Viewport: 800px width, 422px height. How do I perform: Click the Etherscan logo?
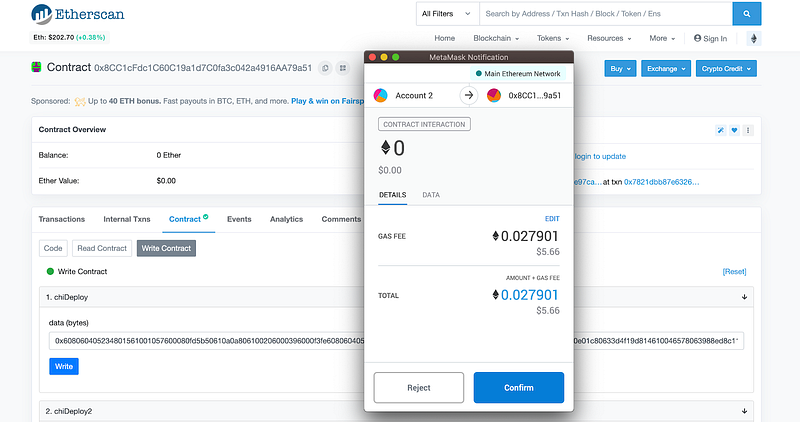click(x=78, y=14)
